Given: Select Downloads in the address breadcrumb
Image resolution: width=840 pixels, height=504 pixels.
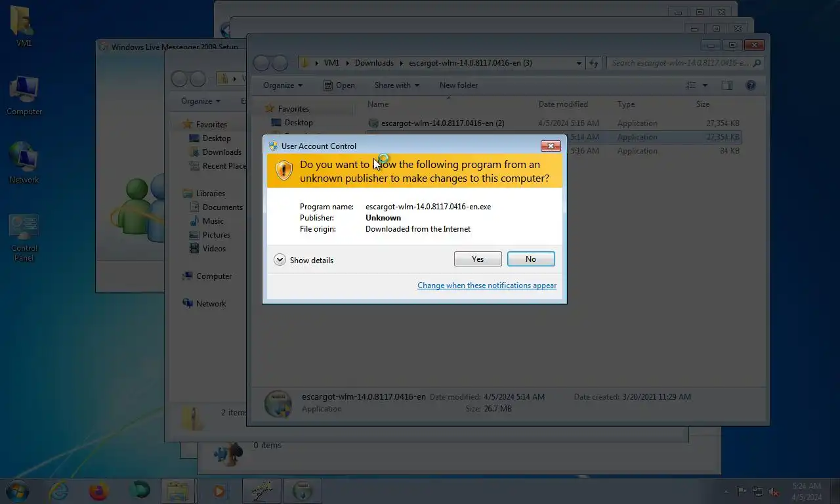Looking at the screenshot, I should [x=374, y=63].
